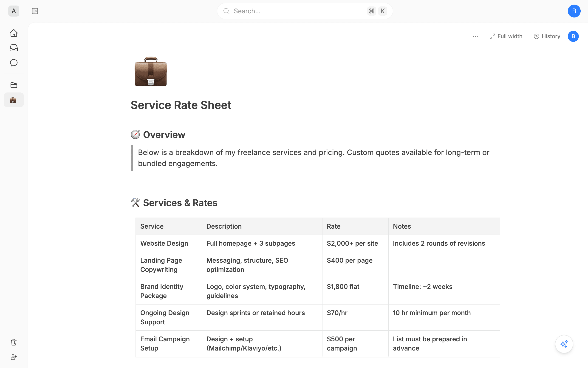Click the Services & Rates heading
588x368 pixels.
click(180, 203)
